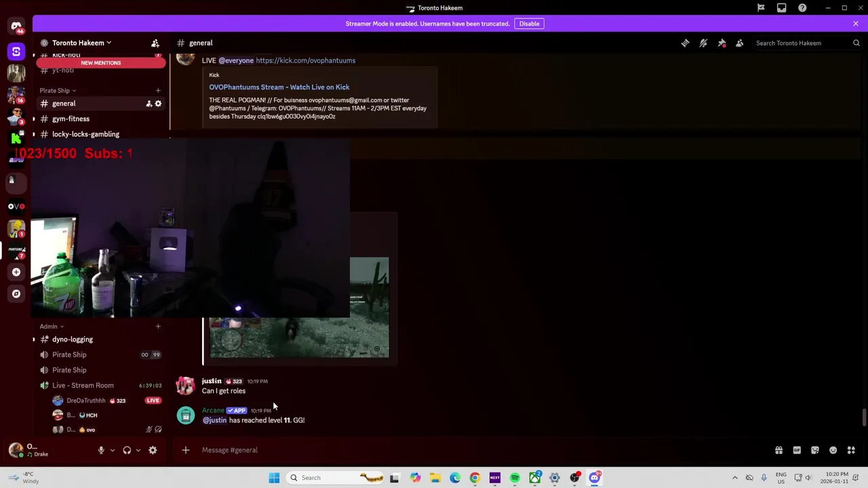Click the invite people icon beside server name
The image size is (868, 488).
click(x=155, y=43)
